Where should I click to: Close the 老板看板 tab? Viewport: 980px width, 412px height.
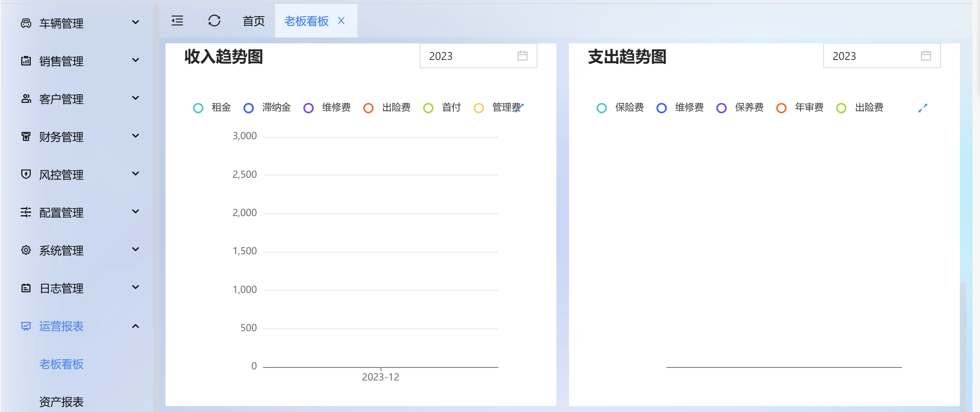341,21
